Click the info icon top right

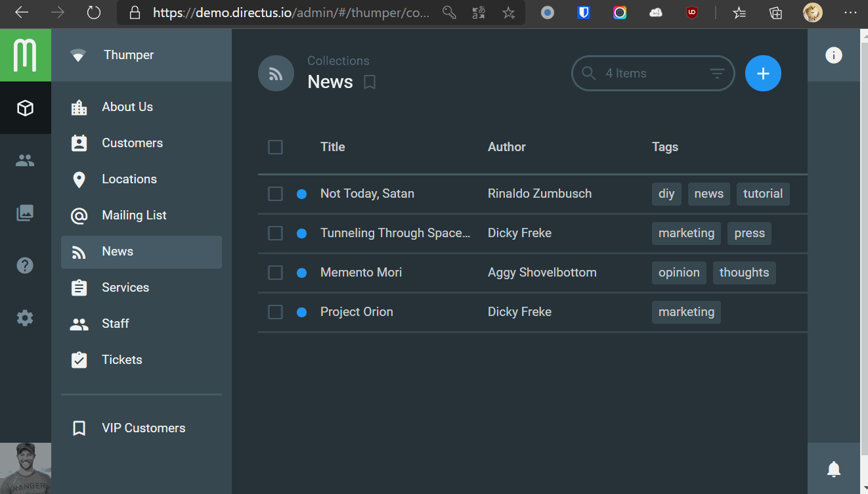tap(833, 55)
